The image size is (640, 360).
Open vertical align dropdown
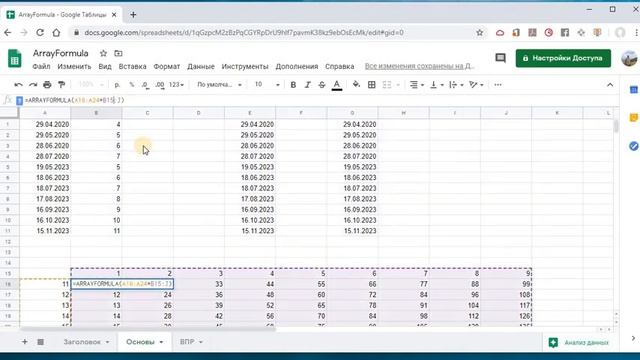tap(436, 85)
